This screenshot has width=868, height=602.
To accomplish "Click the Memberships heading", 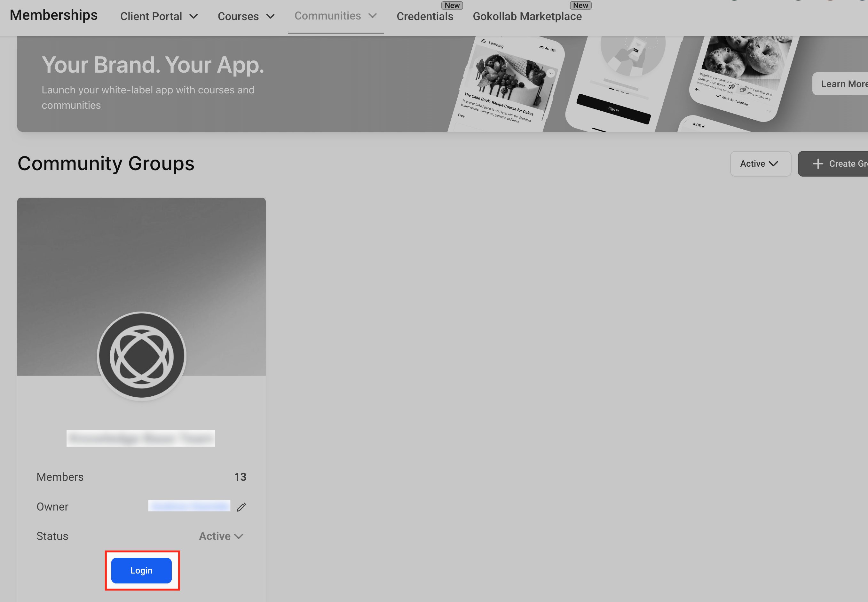I will 53,15.
